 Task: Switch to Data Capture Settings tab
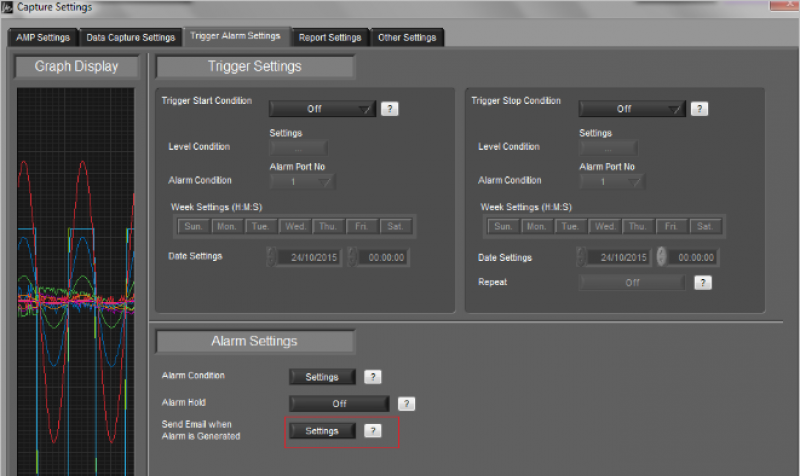130,38
